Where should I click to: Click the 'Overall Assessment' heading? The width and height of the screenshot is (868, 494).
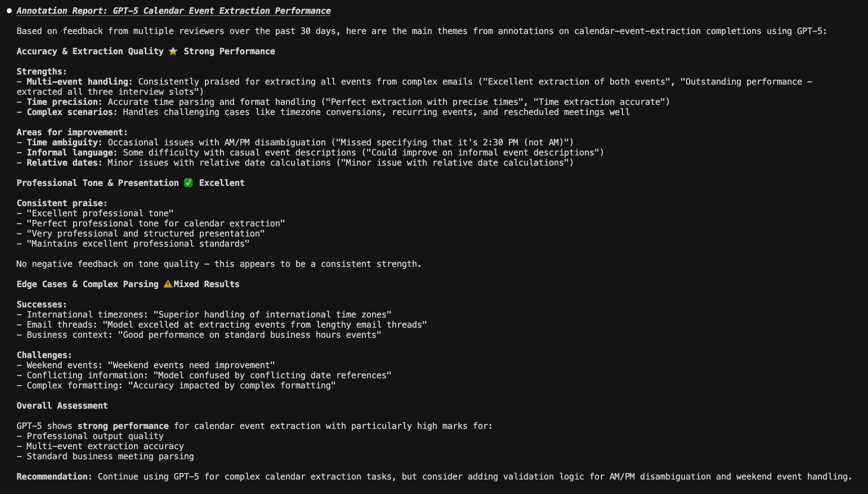[x=62, y=406]
